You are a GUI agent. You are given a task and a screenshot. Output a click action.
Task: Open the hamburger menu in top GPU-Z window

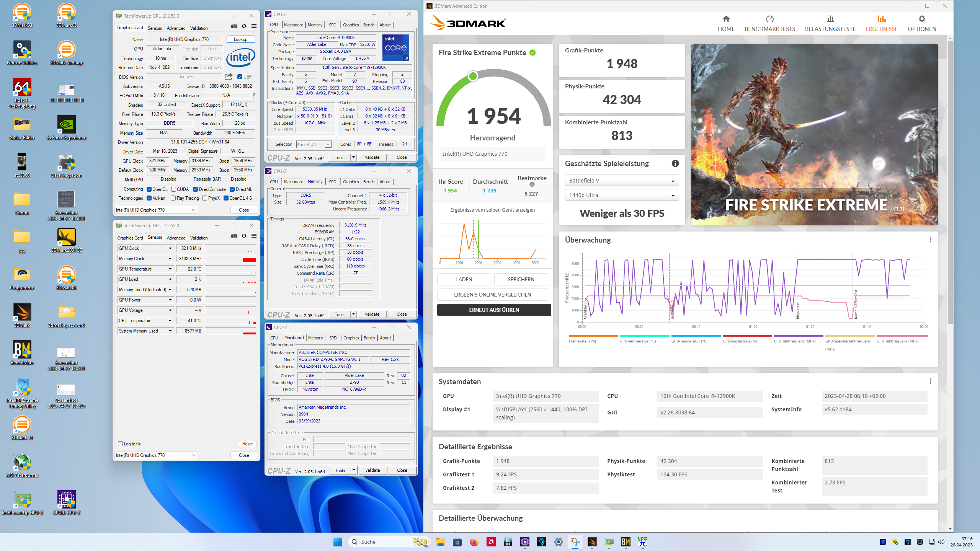(254, 26)
